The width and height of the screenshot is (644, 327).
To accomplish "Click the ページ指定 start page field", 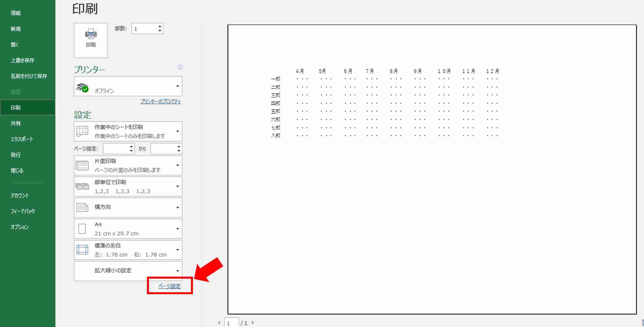I will [116, 149].
